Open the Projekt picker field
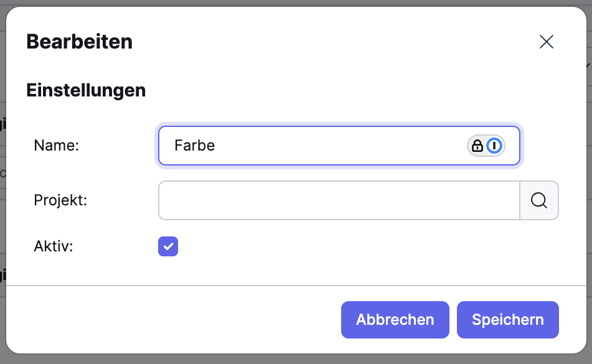The image size is (592, 364). pyautogui.click(x=339, y=200)
